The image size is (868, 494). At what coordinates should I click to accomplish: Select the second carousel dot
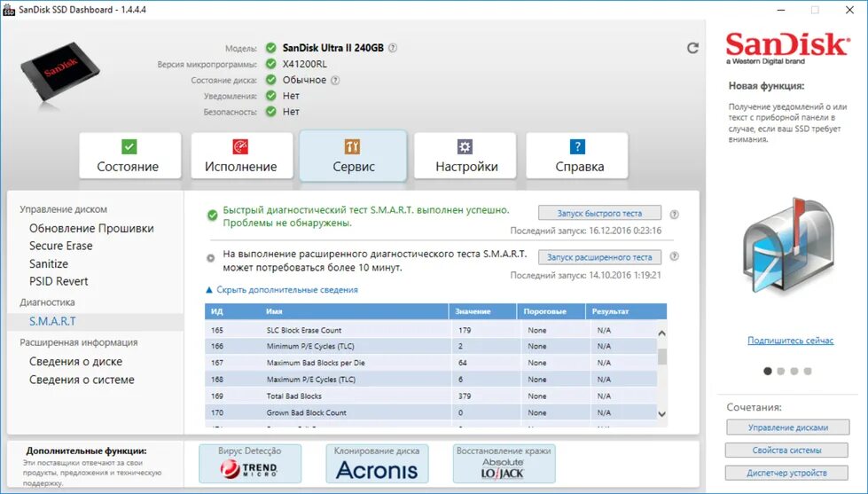(x=780, y=371)
